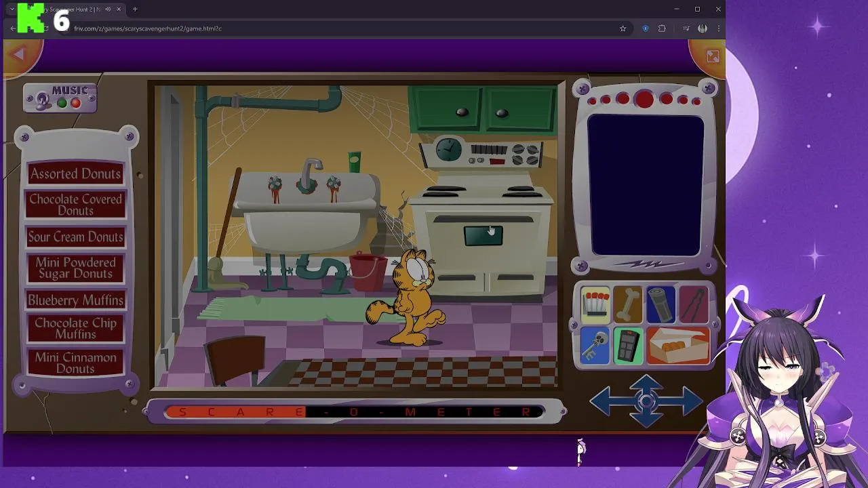Turn music off with red light
868x488 pixels.
(x=75, y=103)
